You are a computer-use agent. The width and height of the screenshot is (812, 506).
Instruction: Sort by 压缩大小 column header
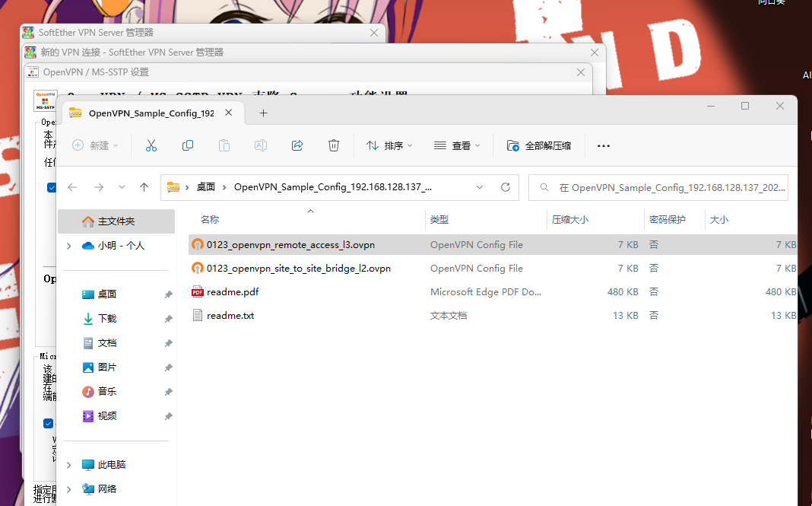tap(569, 220)
